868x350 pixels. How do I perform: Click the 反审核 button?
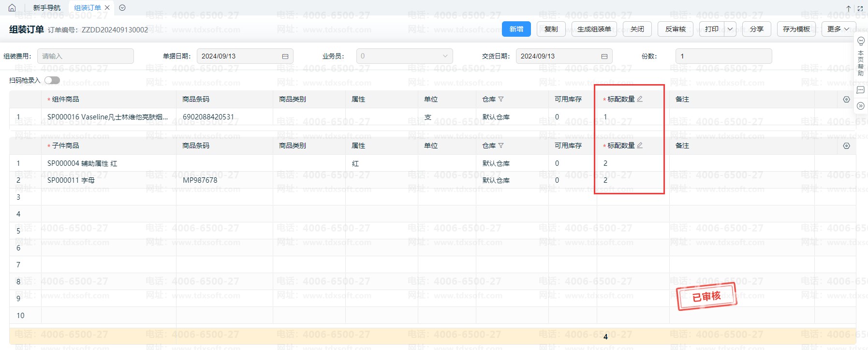tap(675, 29)
